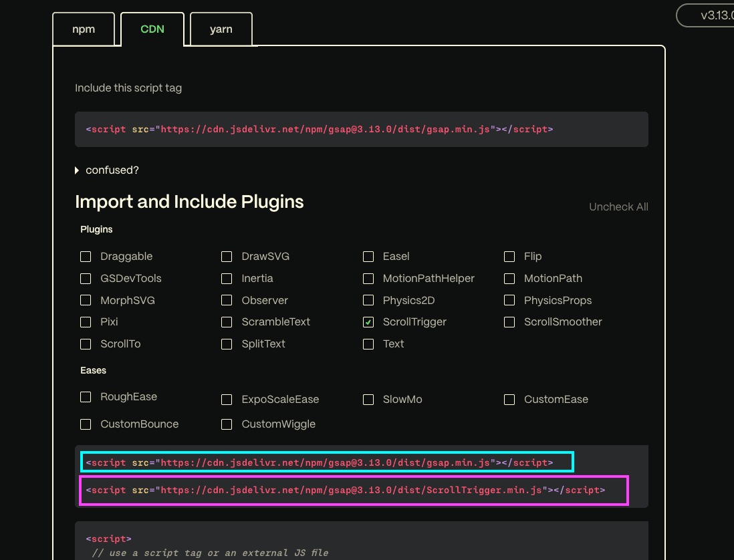This screenshot has height=560, width=734.
Task: Tick the CustomWiggle ease checkbox
Action: coord(227,424)
